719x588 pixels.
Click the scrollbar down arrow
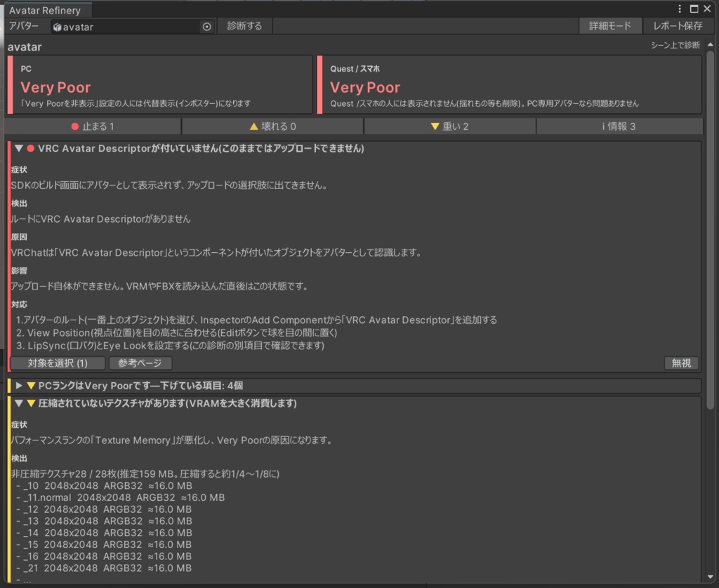(711, 577)
